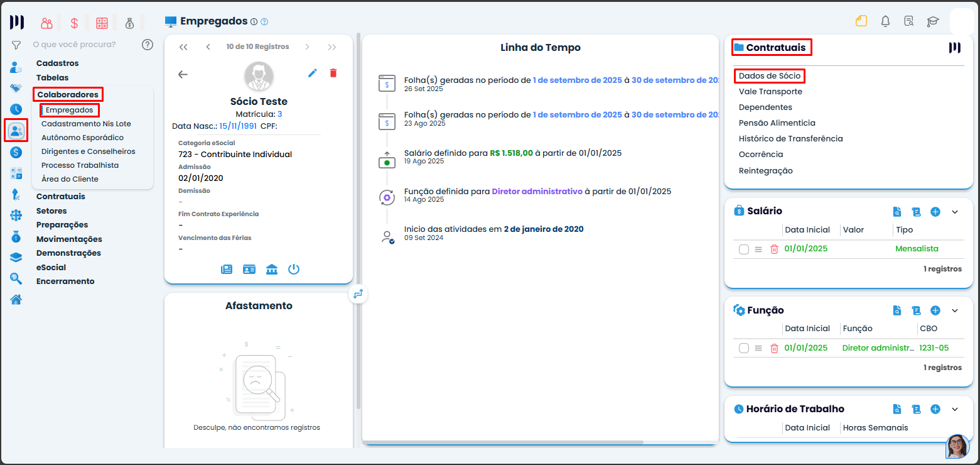Image resolution: width=980 pixels, height=465 pixels.
Task: Go to next record with single-right chevron
Action: (307, 47)
